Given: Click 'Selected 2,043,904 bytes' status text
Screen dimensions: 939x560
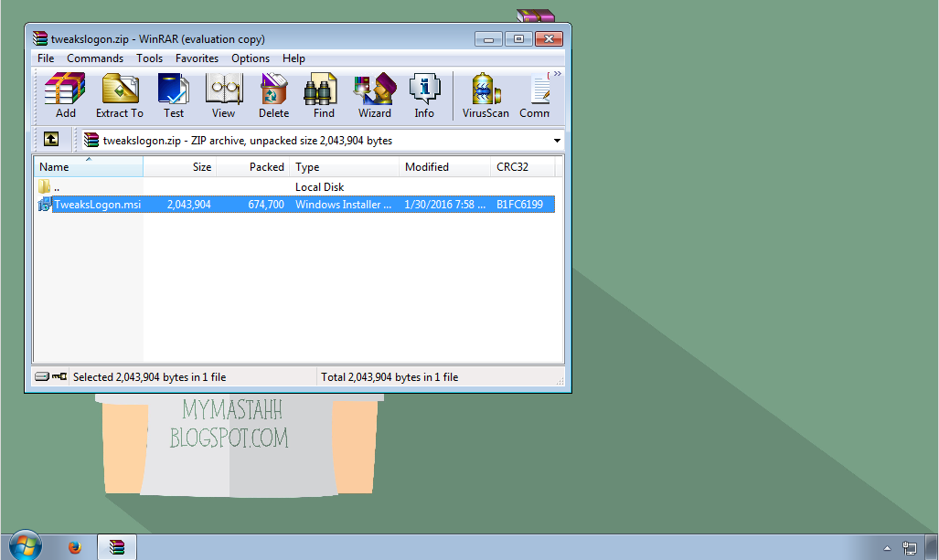Looking at the screenshot, I should click(x=149, y=377).
